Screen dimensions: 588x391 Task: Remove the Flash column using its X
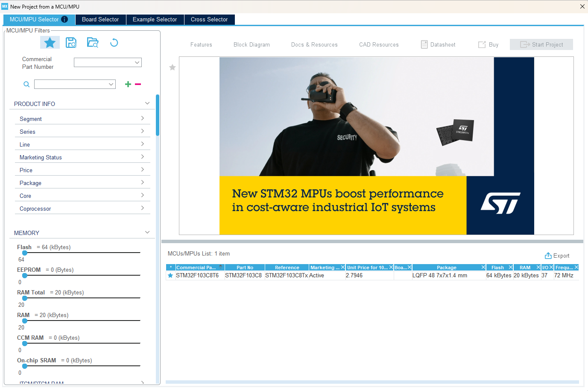[x=511, y=267]
